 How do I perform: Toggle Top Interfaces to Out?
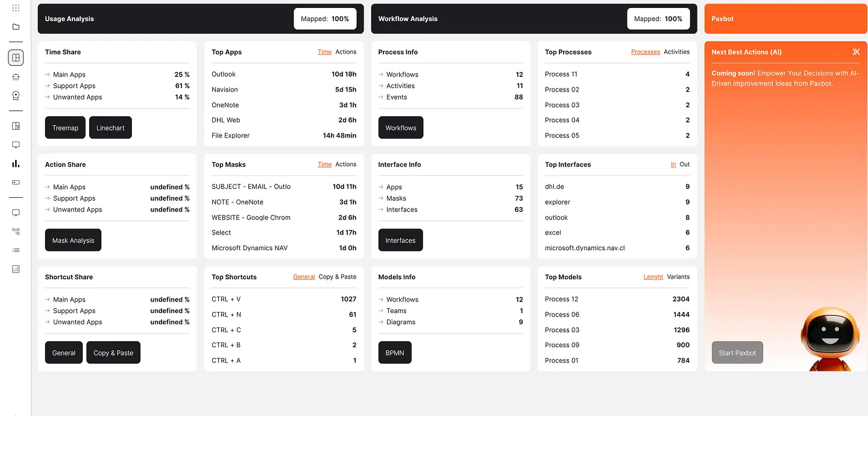point(684,165)
